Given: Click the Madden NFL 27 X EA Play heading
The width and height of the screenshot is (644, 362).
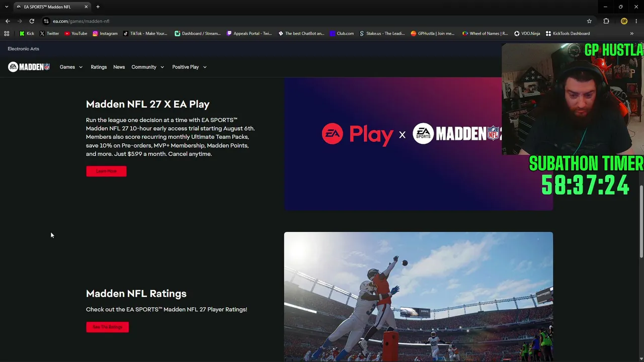Looking at the screenshot, I should click(147, 104).
